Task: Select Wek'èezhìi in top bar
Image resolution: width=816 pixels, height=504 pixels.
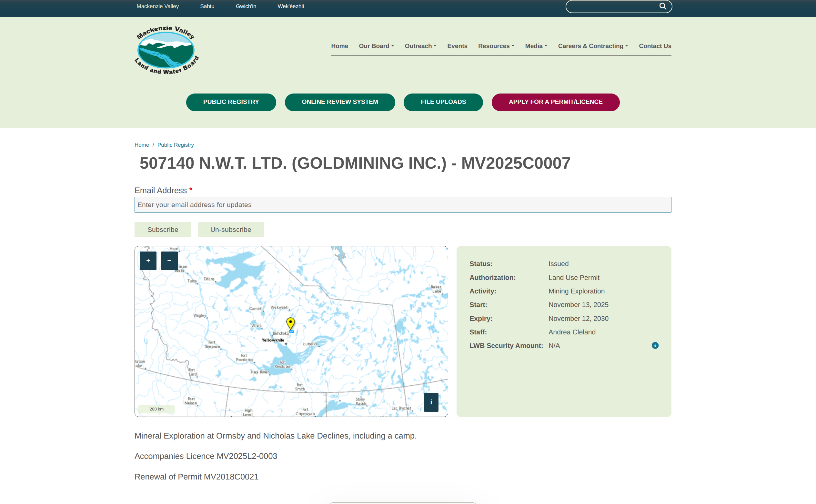Action: click(290, 6)
